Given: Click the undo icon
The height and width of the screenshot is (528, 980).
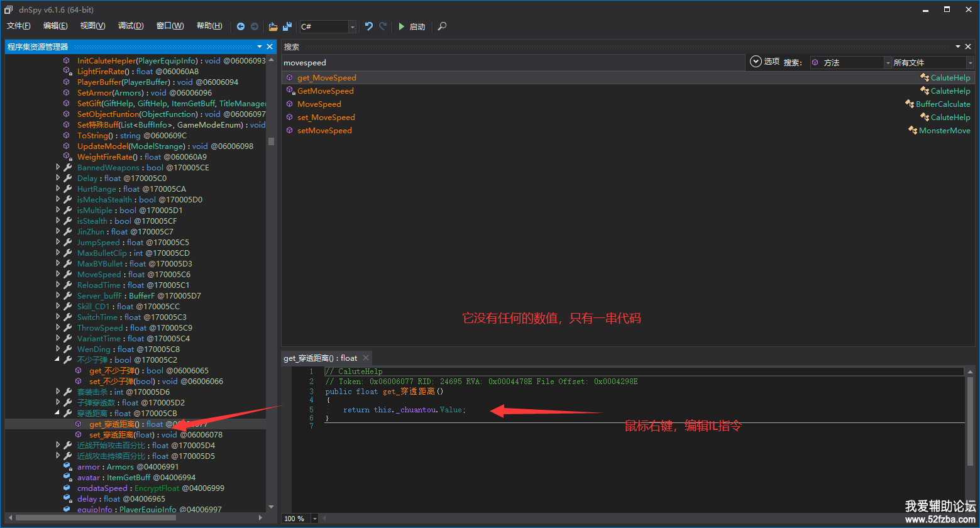Looking at the screenshot, I should click(369, 26).
